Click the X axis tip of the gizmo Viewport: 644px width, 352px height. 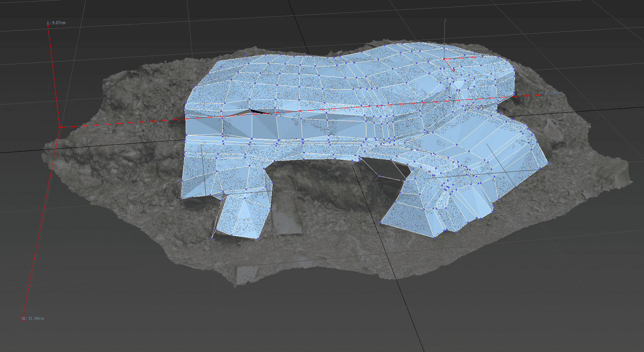(454, 70)
